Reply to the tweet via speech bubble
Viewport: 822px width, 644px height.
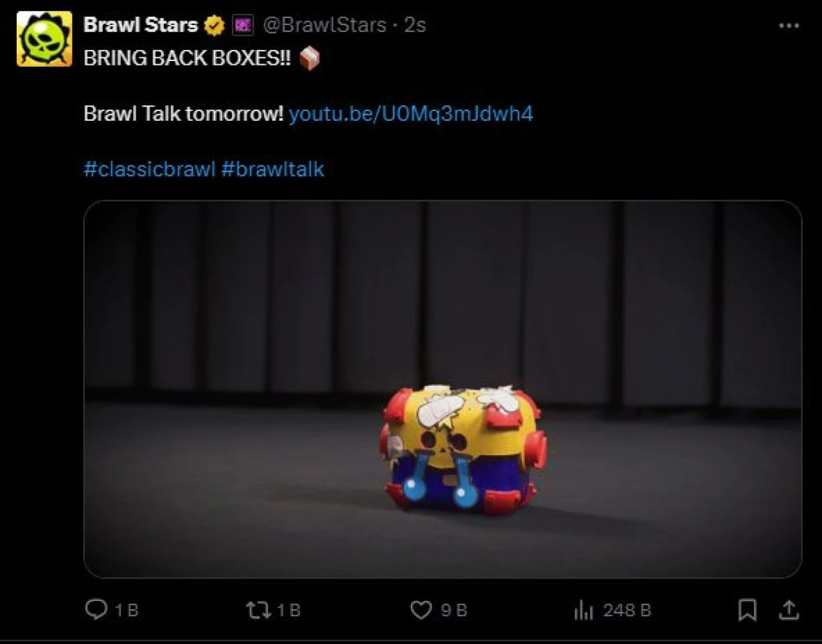[96, 609]
